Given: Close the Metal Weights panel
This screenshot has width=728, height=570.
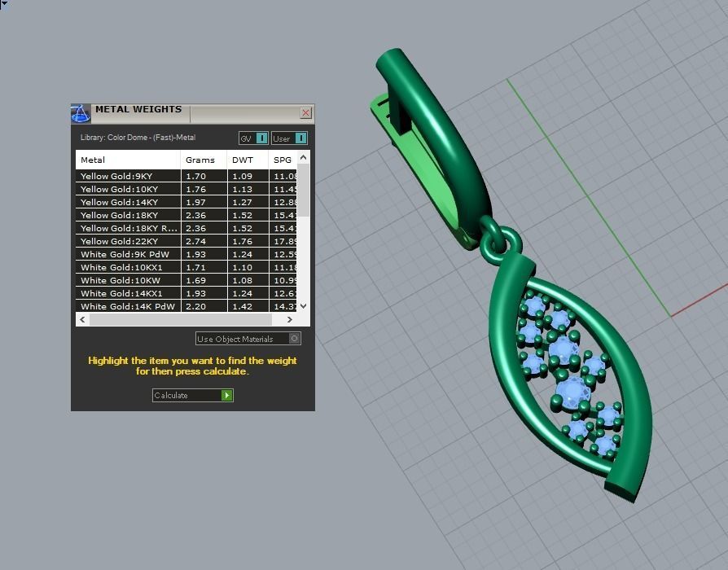Looking at the screenshot, I should click(x=305, y=113).
